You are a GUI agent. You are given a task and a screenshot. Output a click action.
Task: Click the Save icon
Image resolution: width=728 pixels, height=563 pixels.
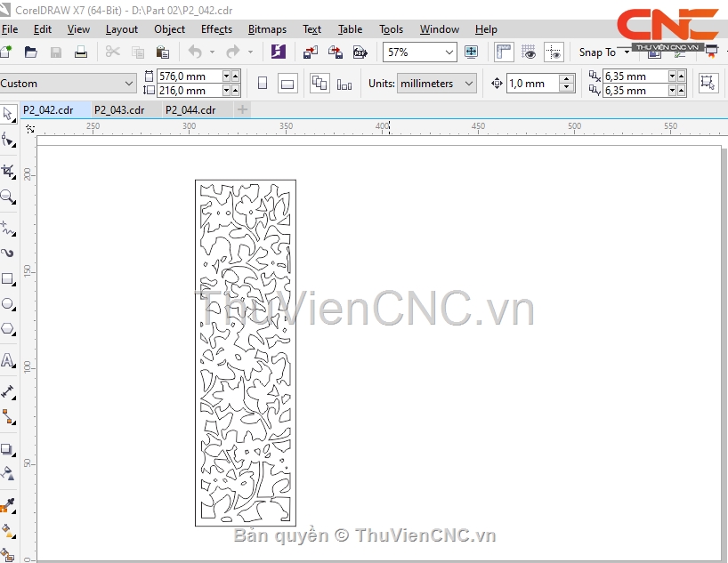[x=56, y=52]
